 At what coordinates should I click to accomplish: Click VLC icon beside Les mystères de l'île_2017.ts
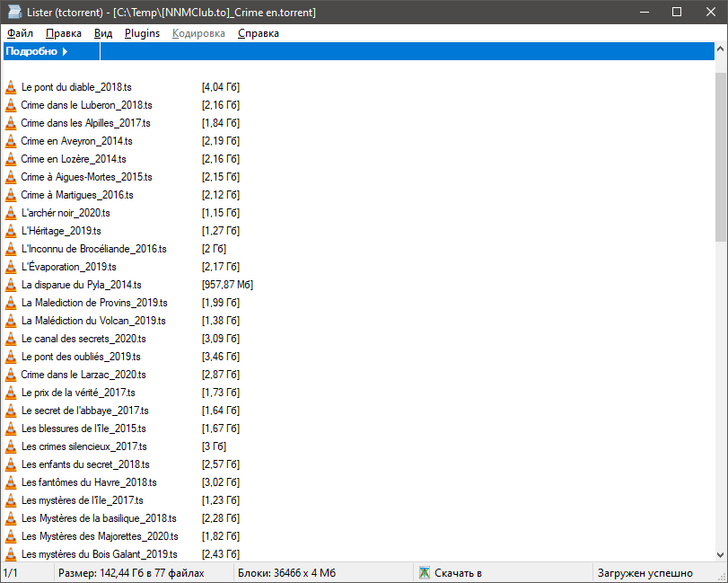tap(11, 500)
